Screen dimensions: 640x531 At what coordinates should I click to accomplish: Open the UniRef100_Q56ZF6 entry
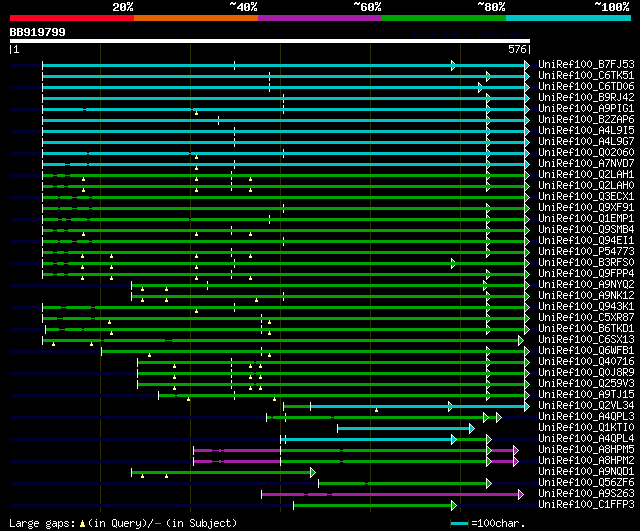[586, 483]
